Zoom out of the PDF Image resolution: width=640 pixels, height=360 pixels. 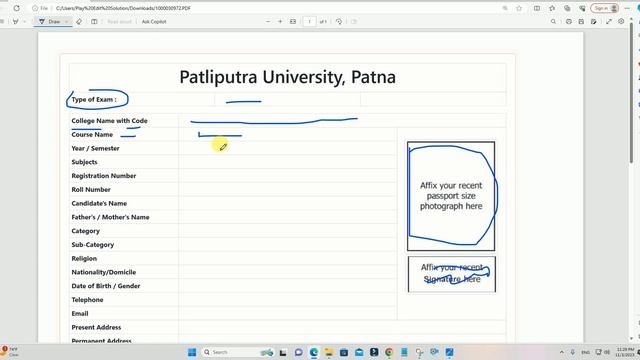pos(268,22)
